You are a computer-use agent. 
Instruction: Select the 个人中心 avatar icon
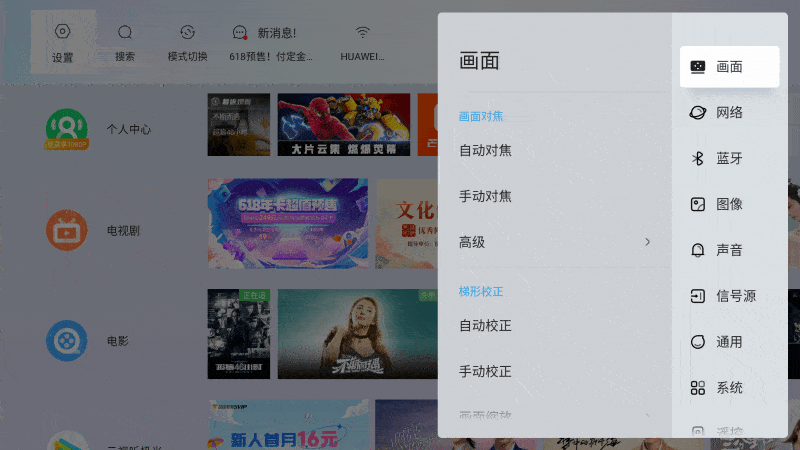[67, 130]
